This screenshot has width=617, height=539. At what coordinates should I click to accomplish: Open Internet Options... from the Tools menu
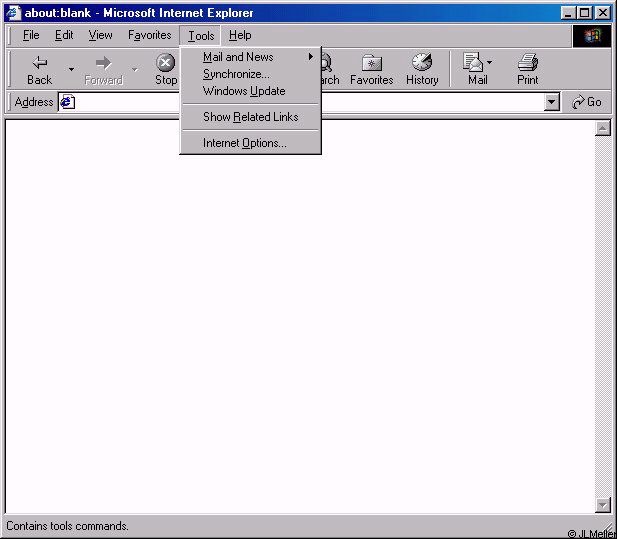244,143
